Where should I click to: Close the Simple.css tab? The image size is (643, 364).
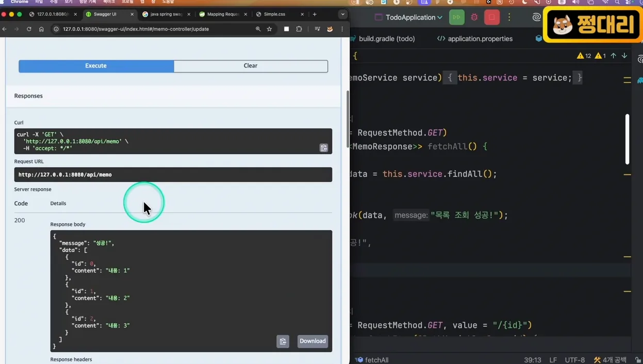point(302,14)
